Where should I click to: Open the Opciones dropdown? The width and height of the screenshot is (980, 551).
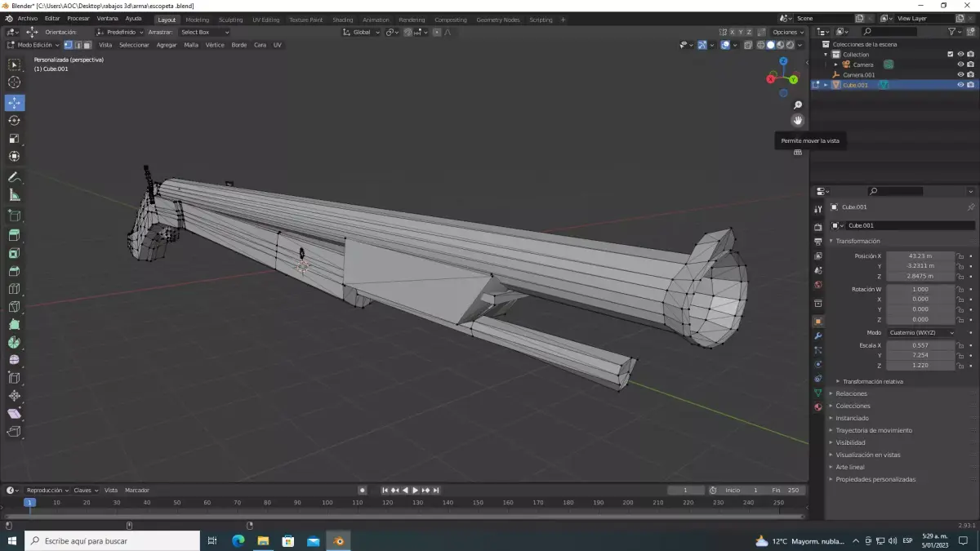(788, 32)
